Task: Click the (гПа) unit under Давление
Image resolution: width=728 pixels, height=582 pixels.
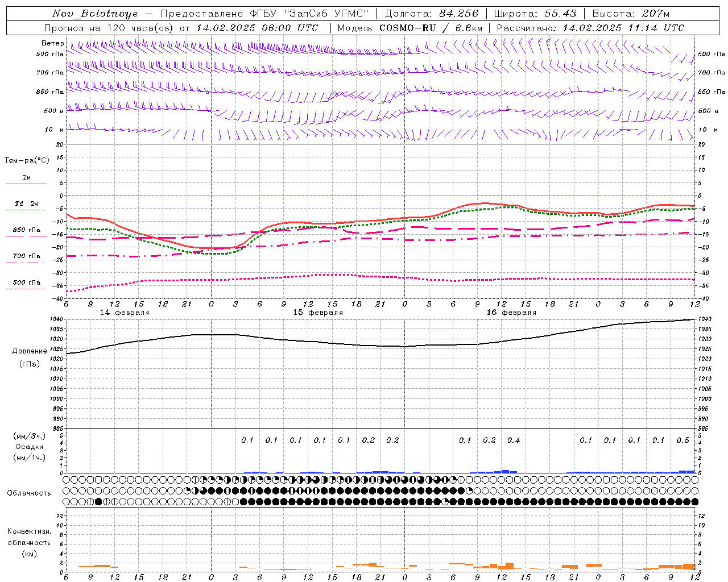Action: tap(30, 364)
